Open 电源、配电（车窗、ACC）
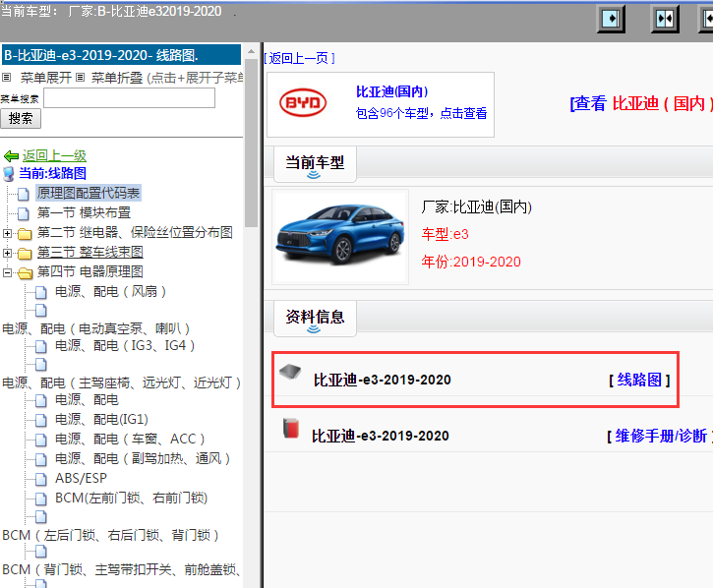The image size is (713, 588). 130,439
